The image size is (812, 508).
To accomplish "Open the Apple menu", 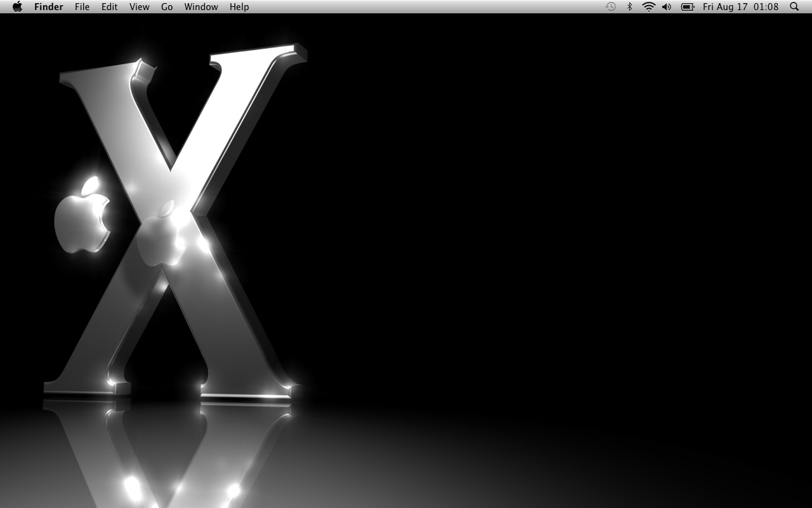I will [x=17, y=7].
